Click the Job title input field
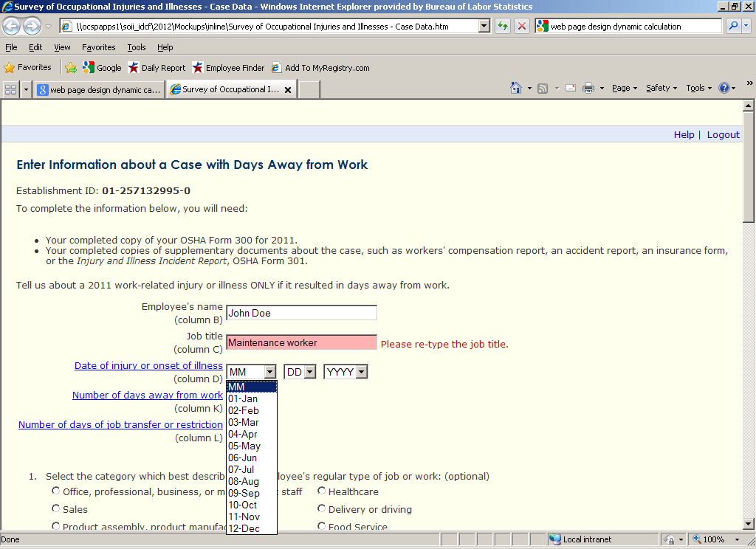This screenshot has height=549, width=756. point(301,342)
